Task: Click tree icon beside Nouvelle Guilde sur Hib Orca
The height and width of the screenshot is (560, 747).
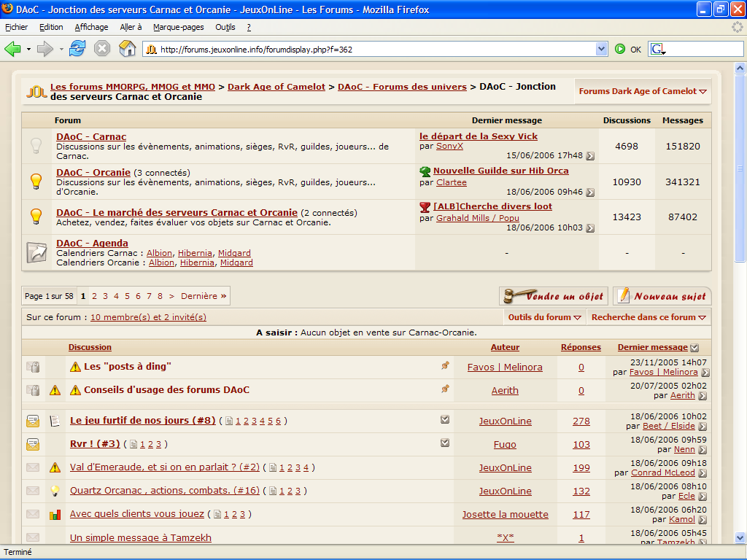Action: (x=425, y=171)
